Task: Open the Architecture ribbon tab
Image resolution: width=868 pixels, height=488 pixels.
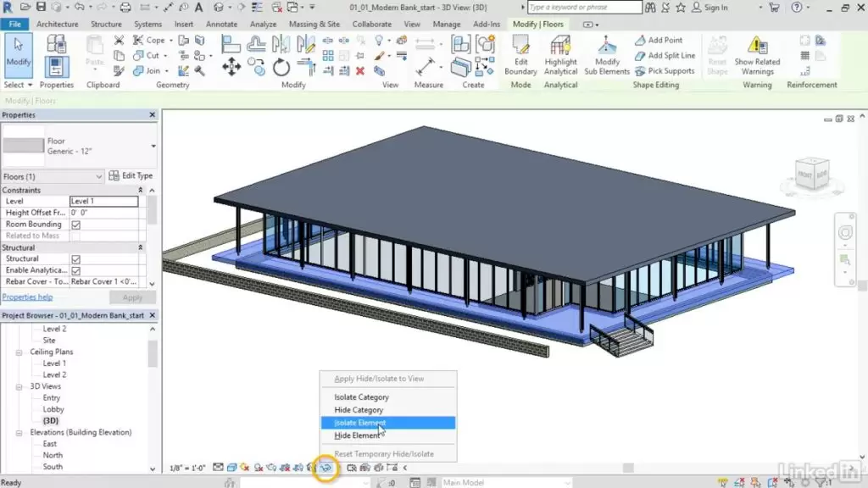Action: click(x=57, y=25)
